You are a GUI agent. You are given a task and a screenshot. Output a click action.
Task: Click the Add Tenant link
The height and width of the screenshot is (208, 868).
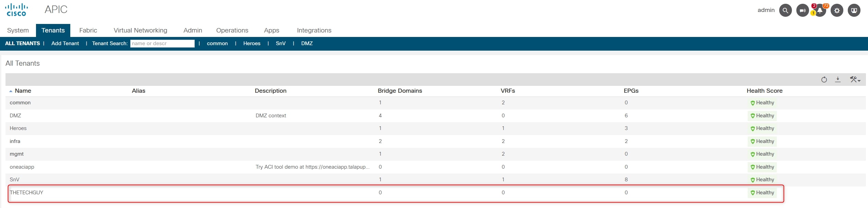coord(65,43)
